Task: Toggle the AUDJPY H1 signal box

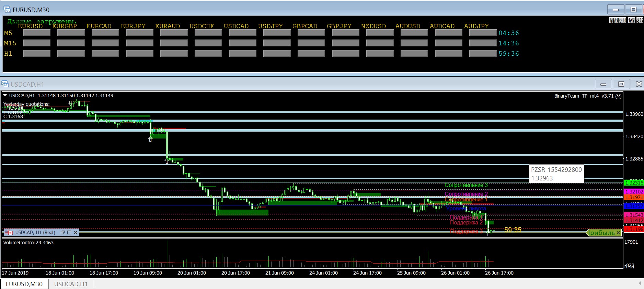Action: pos(483,54)
